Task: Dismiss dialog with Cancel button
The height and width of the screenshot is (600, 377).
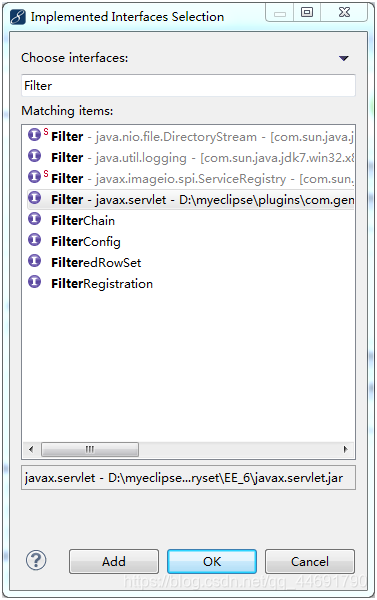Action: (x=310, y=561)
